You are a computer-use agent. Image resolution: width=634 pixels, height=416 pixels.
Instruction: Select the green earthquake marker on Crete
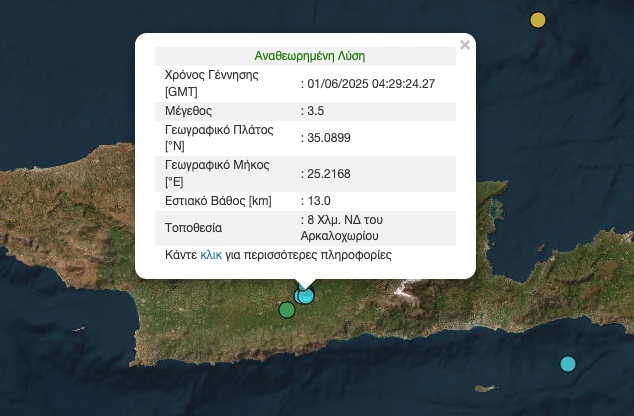click(x=287, y=310)
